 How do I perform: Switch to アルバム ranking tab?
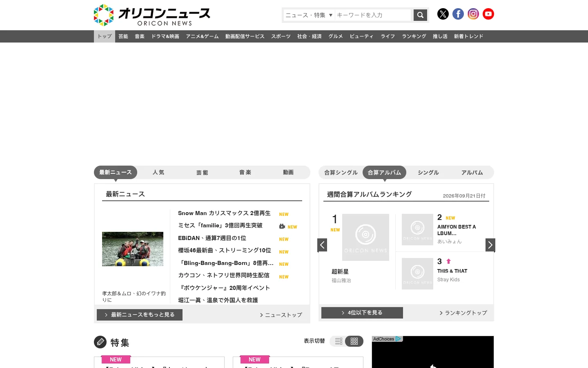pyautogui.click(x=472, y=172)
